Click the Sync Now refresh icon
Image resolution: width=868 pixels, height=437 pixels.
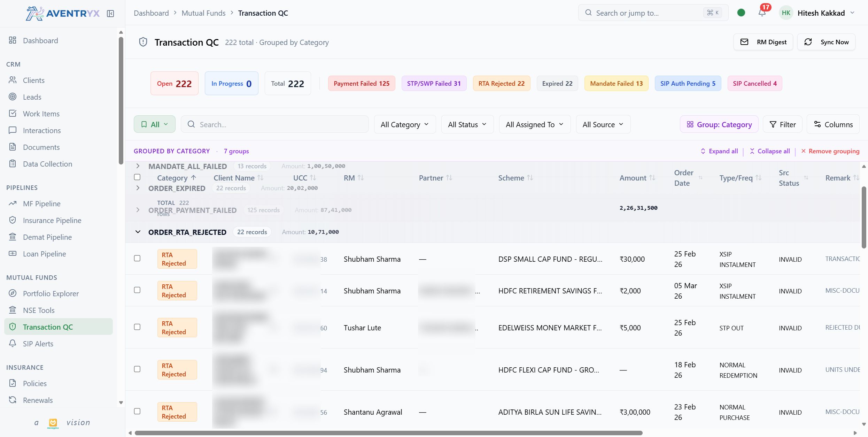point(808,42)
